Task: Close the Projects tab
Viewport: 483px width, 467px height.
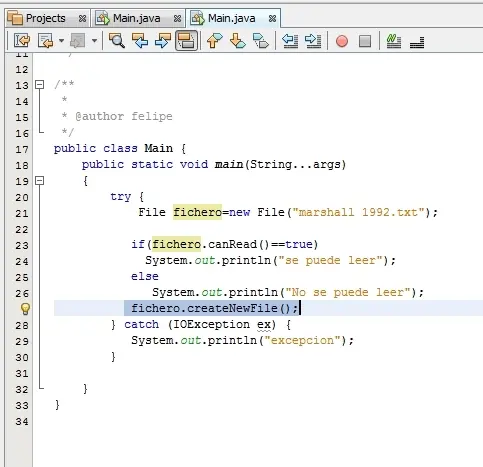Action: 82,19
